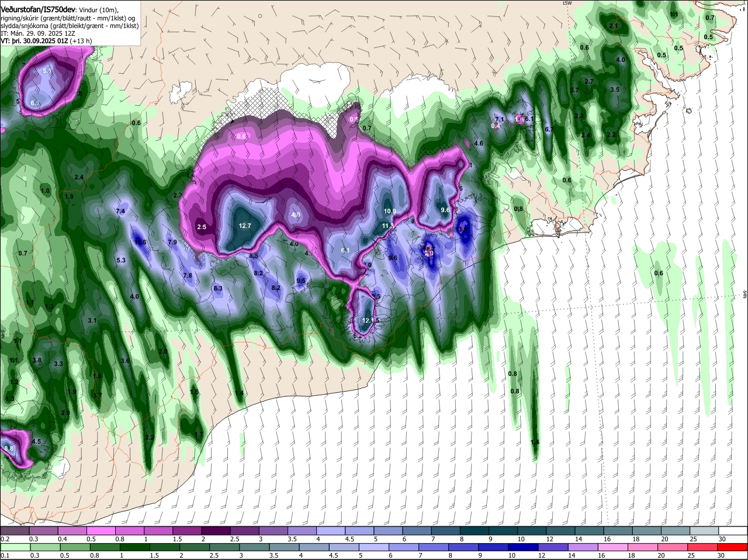Click lower legend swatch between 1 and 1.5
Image resolution: width=748 pixels, height=560 pixels.
(x=134, y=547)
